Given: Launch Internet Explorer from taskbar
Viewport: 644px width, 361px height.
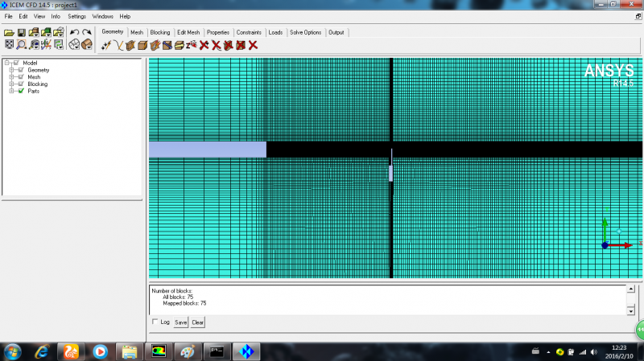Looking at the screenshot, I should pyautogui.click(x=42, y=352).
